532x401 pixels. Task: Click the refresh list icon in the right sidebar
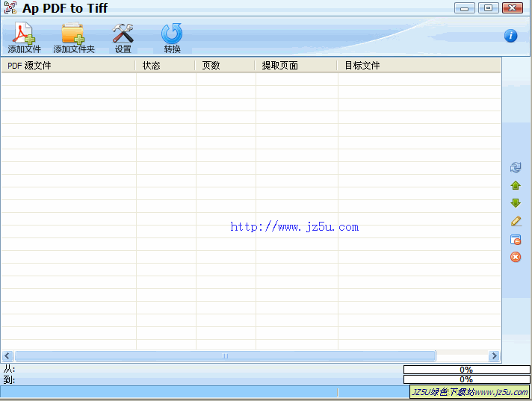[516, 167]
